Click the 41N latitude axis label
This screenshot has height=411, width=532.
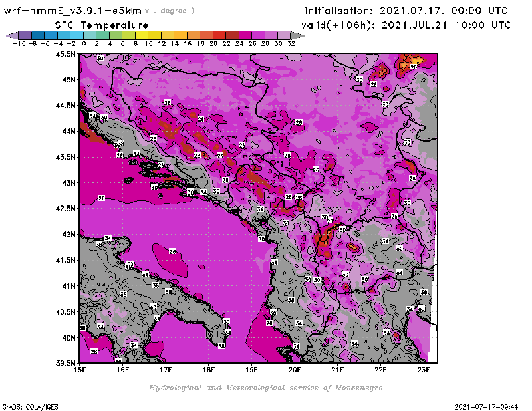point(68,286)
